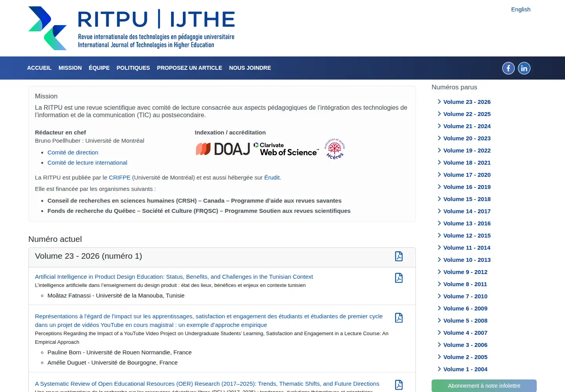565x392 pixels.
Task: Open PDF for Artificial Intelligence in Product Design article
Action: [399, 278]
